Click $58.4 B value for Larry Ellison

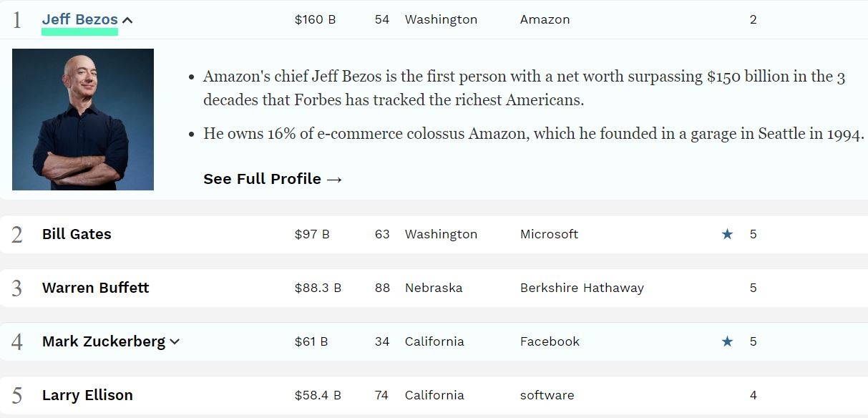pos(318,395)
